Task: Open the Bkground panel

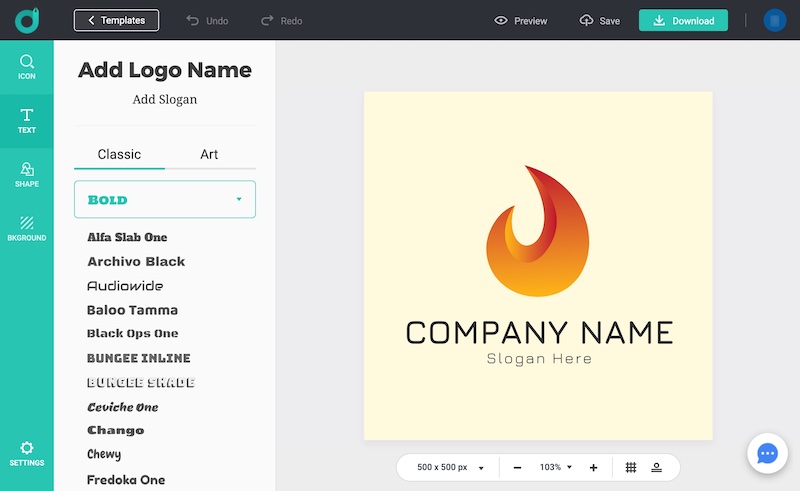Action: pyautogui.click(x=27, y=229)
